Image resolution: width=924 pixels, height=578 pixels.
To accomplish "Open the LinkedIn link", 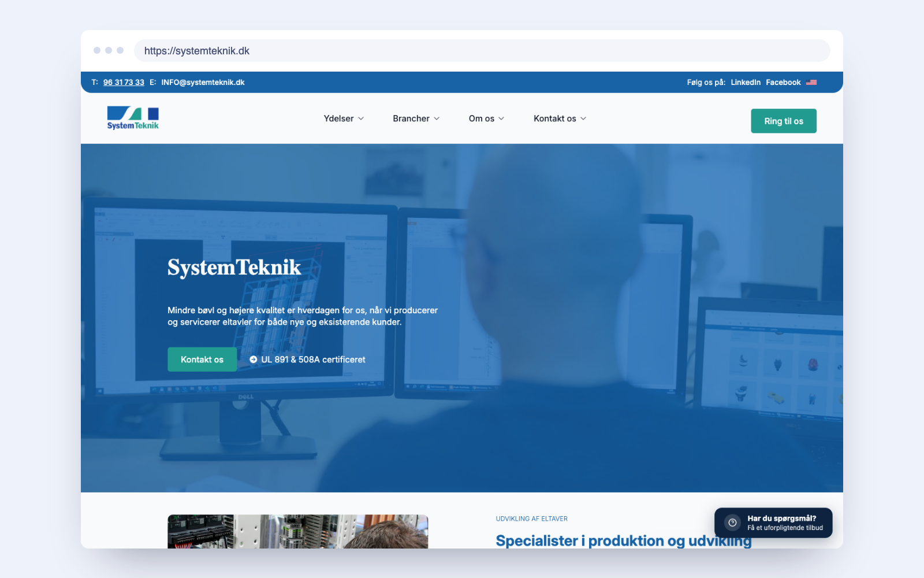I will (x=746, y=83).
